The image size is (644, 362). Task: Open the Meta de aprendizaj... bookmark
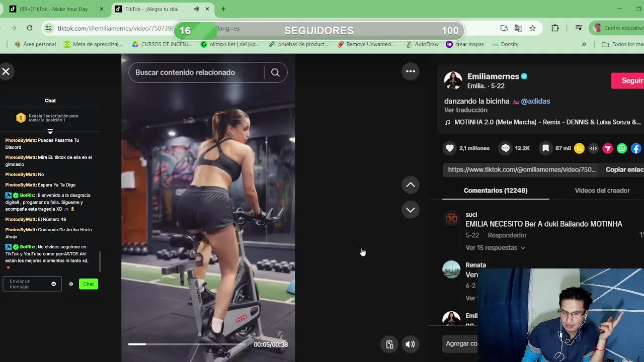click(x=93, y=44)
